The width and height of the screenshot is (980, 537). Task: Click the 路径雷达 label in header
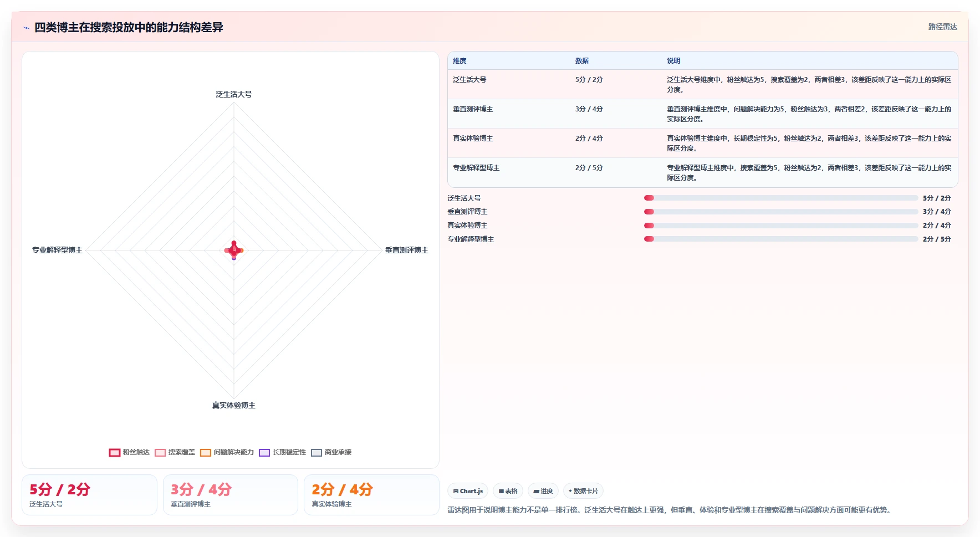[942, 27]
